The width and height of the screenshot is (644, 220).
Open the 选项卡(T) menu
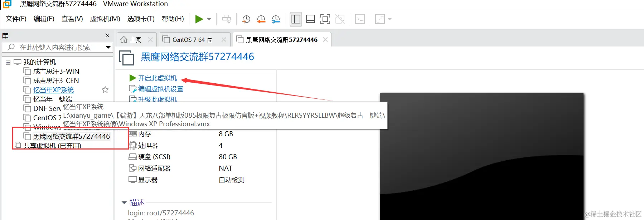(141, 19)
